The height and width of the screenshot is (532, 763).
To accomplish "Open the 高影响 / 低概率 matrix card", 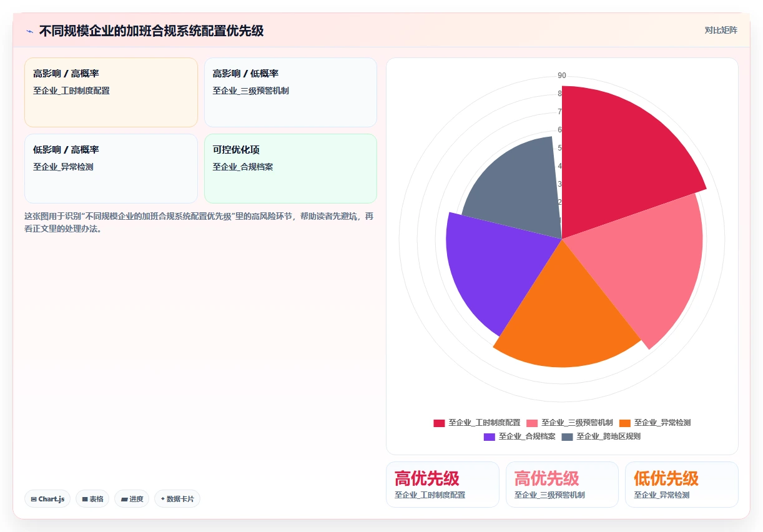I will coord(290,92).
